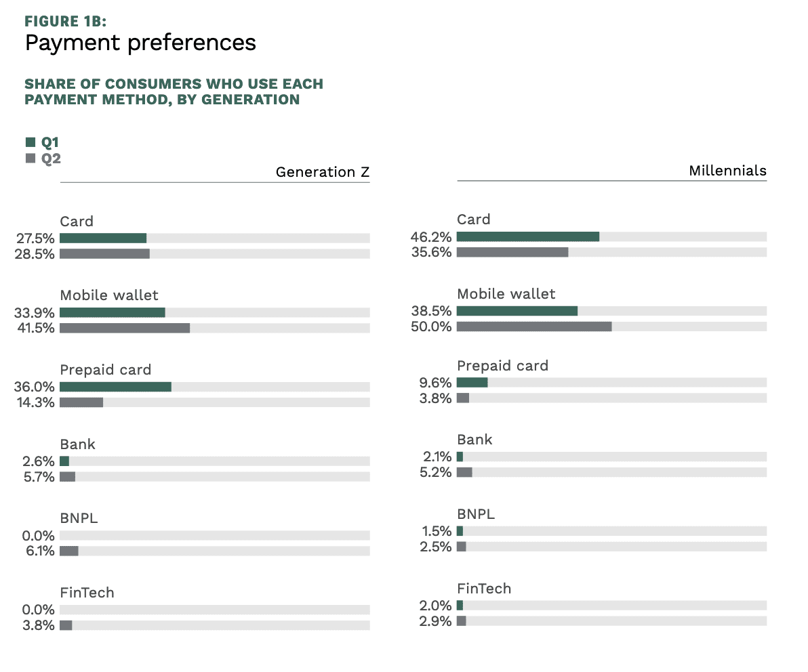
Task: Click the green Q1 legend swatch
Action: point(30,142)
